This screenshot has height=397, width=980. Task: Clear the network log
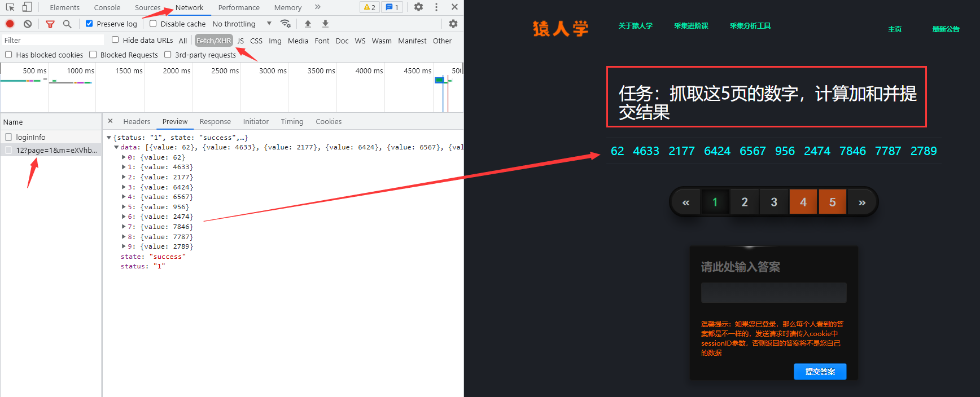point(28,24)
